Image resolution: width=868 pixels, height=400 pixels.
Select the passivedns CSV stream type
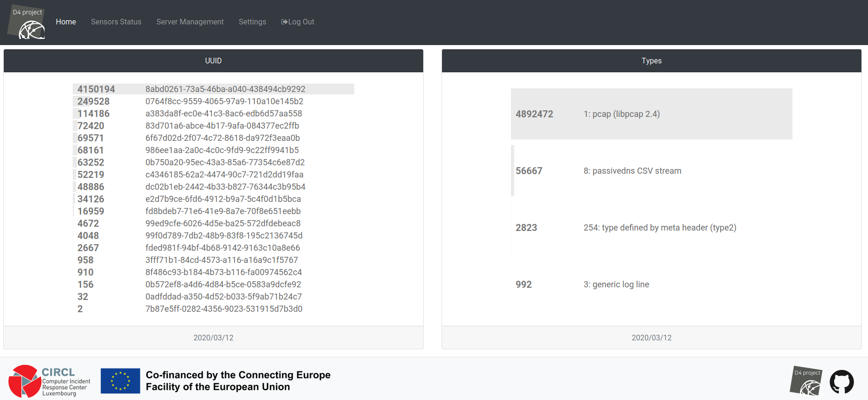(632, 171)
